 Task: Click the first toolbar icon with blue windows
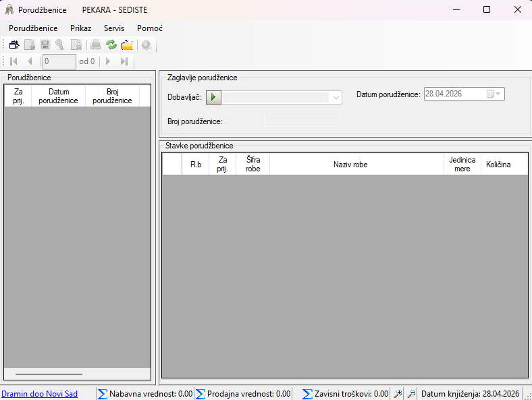14,45
